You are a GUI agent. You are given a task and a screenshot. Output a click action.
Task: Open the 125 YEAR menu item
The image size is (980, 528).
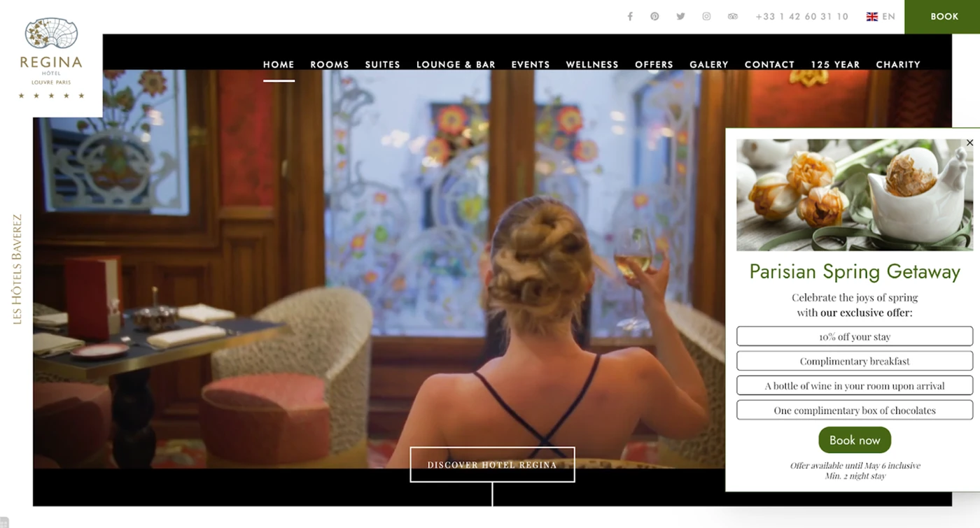[x=835, y=64]
